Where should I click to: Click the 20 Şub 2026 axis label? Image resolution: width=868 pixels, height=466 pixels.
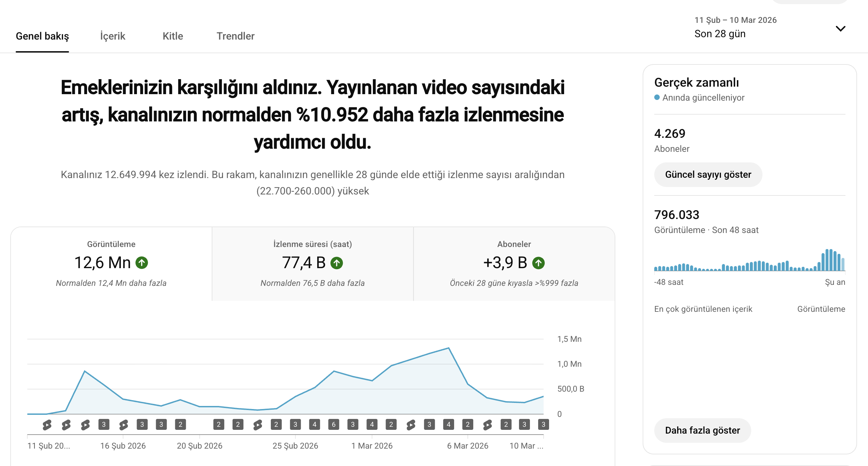pos(199,446)
